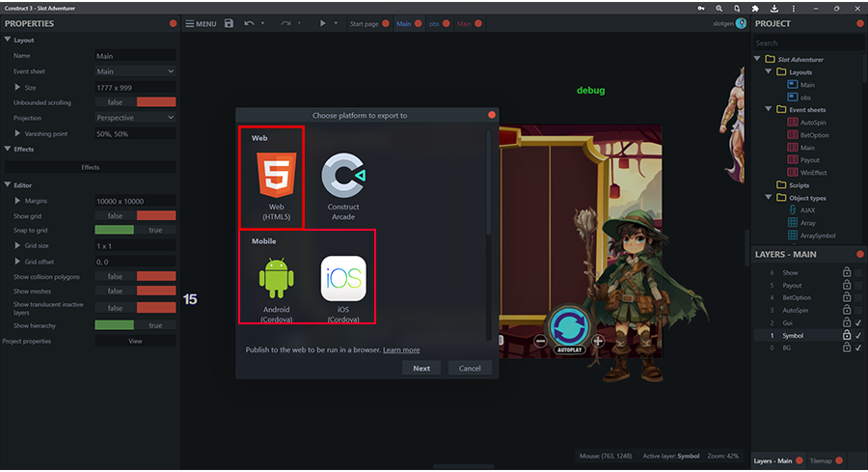Select the Web (HTML5) export platform

pos(276,185)
